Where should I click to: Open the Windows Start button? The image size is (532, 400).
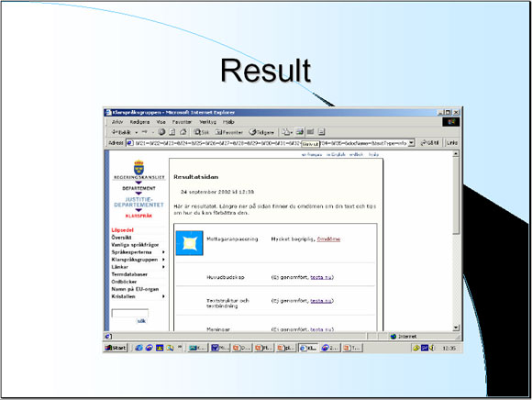click(x=116, y=348)
